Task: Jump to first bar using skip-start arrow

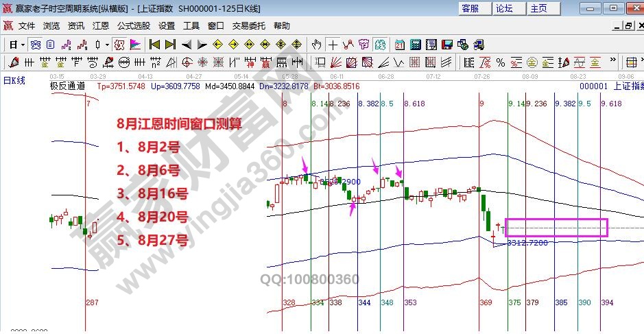Action: point(154,45)
